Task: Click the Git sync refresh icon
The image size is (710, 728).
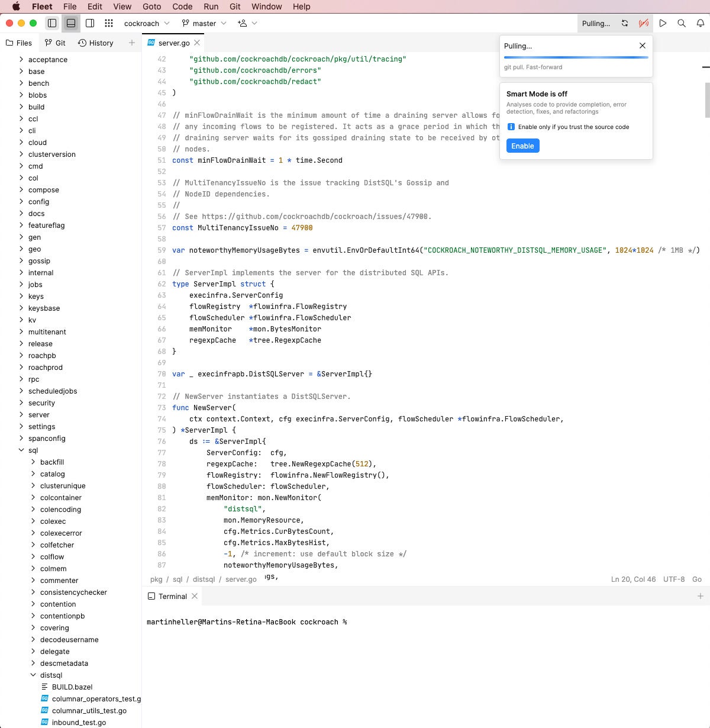Action: [x=625, y=23]
